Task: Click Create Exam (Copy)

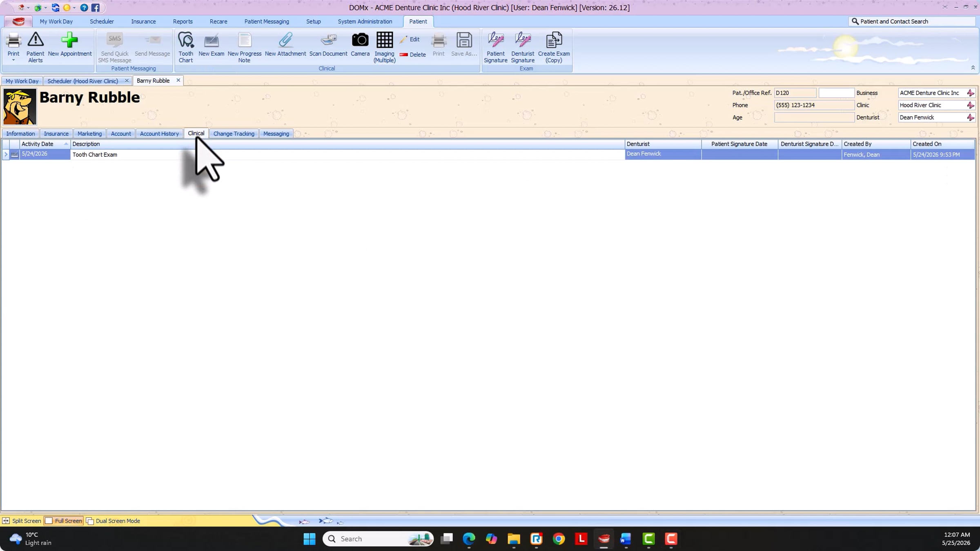Action: (554, 47)
